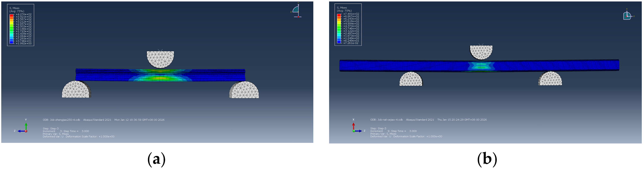Click the "Increment 9: Step Time" line
The height and width of the screenshot is (170, 644).
click(x=394, y=131)
